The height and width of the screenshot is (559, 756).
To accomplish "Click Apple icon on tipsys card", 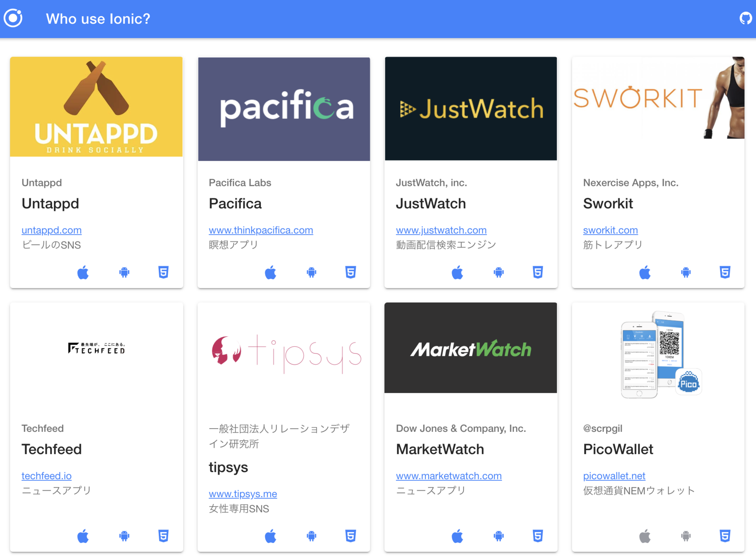I will (x=271, y=536).
